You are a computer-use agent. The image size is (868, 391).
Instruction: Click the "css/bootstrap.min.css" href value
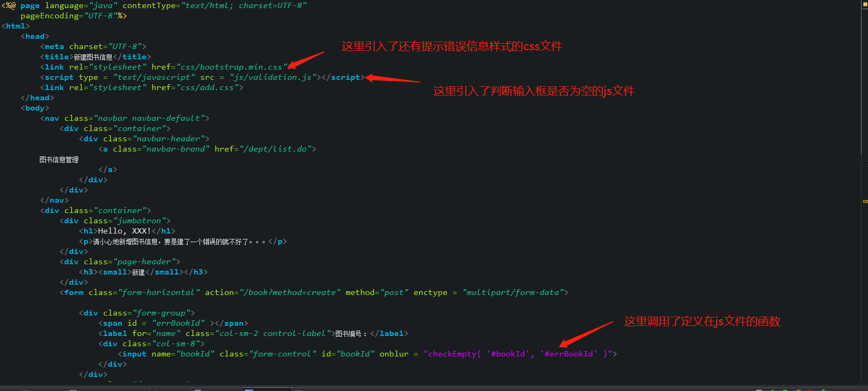point(232,67)
